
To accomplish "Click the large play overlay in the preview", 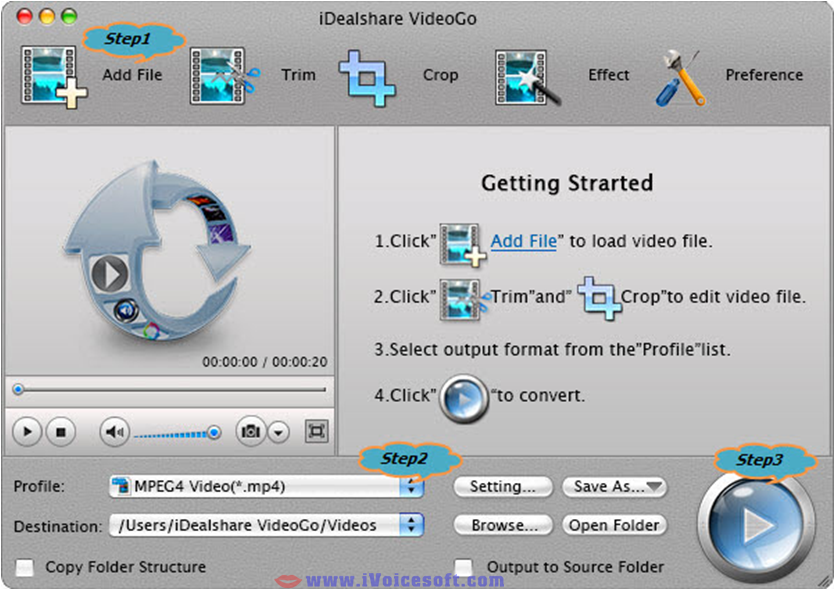I will tap(110, 274).
